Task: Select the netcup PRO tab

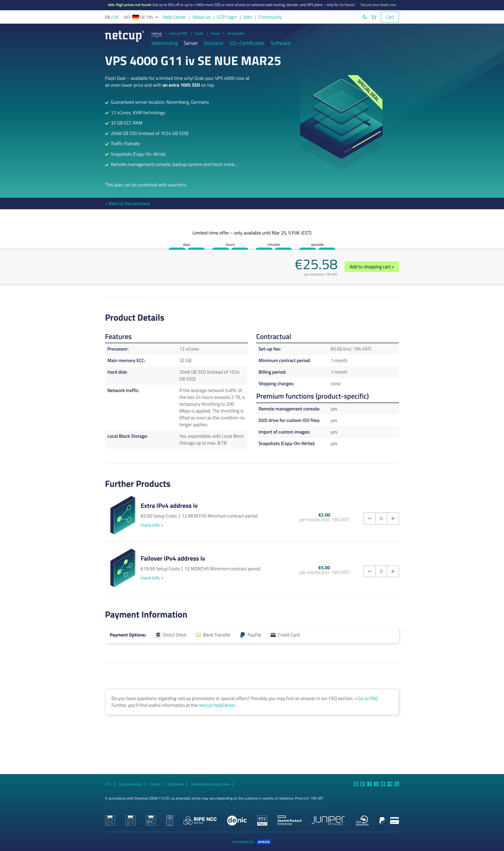Action: pos(178,33)
